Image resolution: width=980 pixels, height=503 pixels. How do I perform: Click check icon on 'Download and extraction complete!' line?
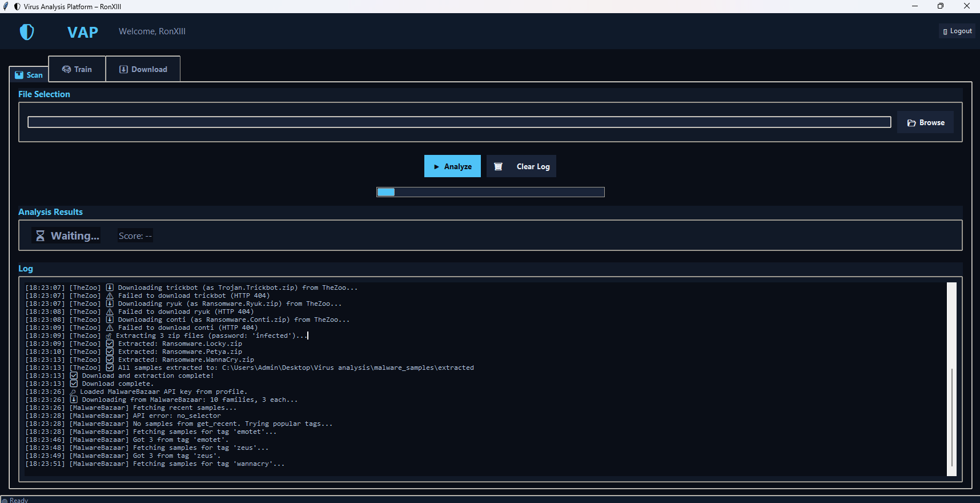pyautogui.click(x=74, y=376)
